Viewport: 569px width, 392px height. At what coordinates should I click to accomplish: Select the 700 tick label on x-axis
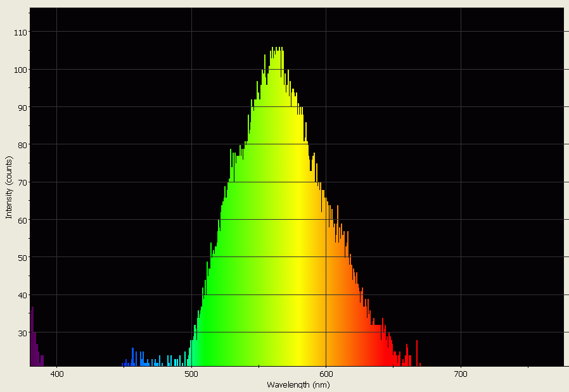(x=460, y=374)
